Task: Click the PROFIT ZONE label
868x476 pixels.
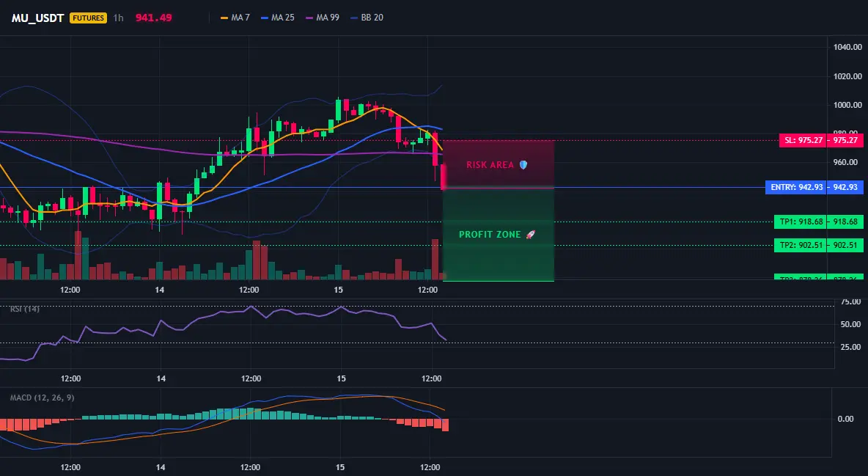Action: (490, 235)
